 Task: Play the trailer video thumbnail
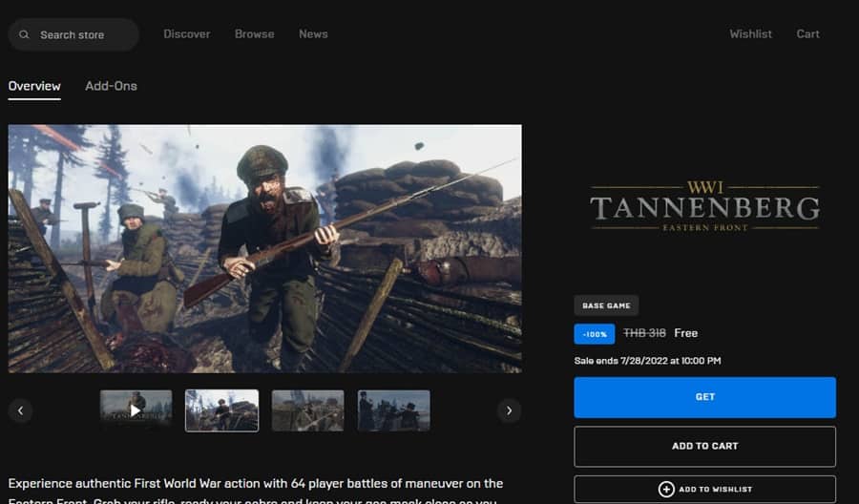[x=136, y=410]
